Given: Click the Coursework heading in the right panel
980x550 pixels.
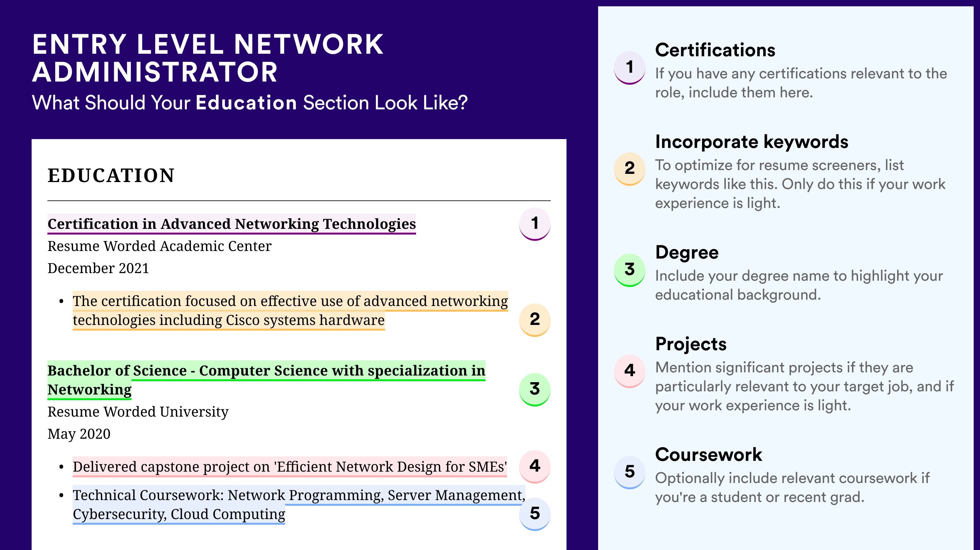Looking at the screenshot, I should point(708,455).
